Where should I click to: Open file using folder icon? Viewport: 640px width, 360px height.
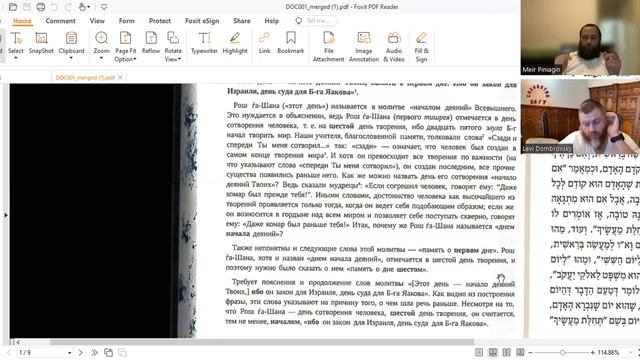(13, 7)
